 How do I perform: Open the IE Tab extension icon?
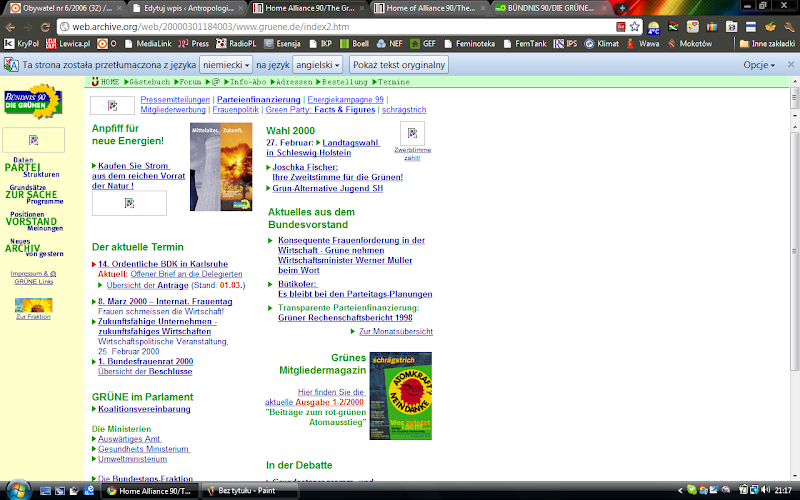click(731, 27)
